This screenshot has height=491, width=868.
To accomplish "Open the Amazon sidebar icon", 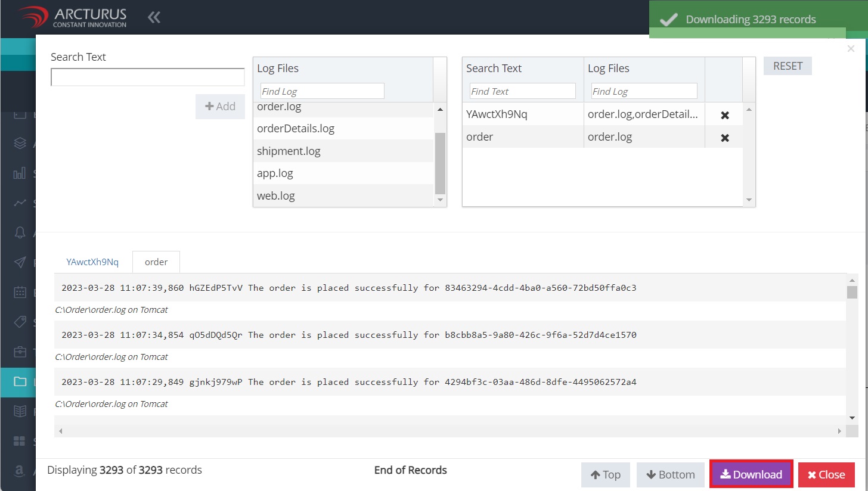I will click(x=20, y=471).
